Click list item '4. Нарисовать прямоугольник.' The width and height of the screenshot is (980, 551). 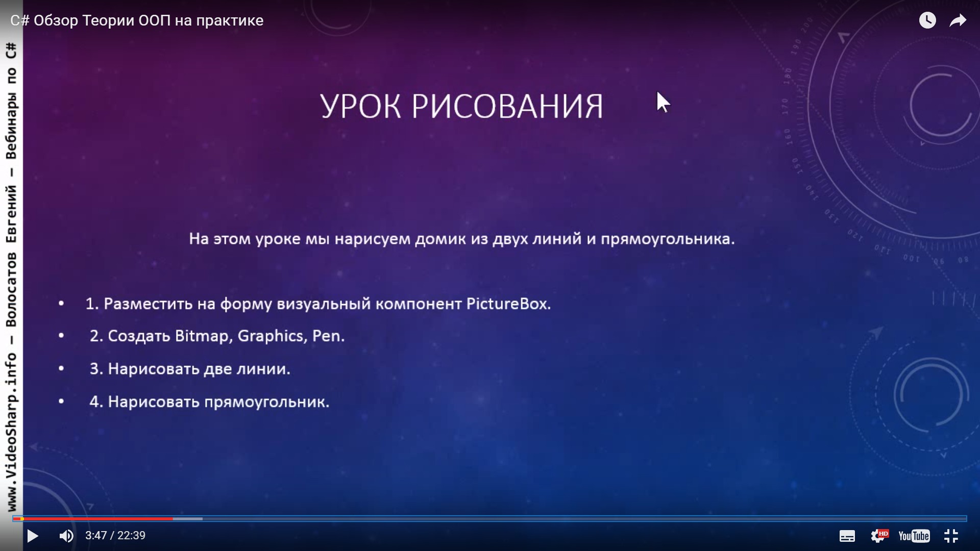click(209, 402)
